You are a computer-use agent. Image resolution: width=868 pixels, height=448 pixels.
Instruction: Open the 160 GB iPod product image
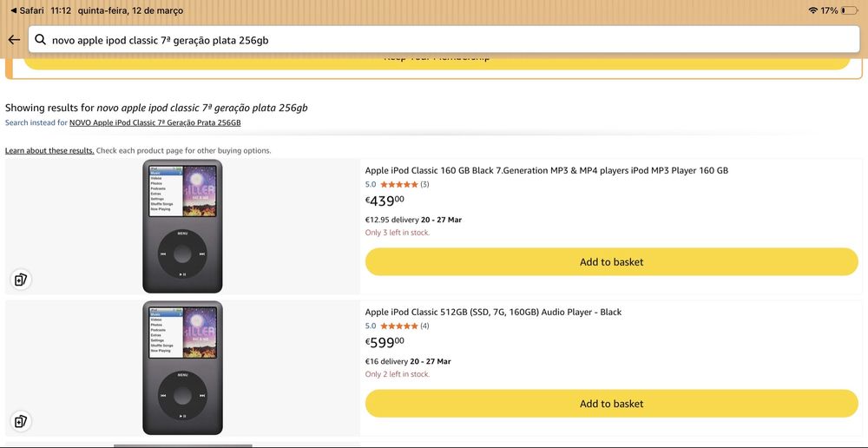[x=182, y=226]
